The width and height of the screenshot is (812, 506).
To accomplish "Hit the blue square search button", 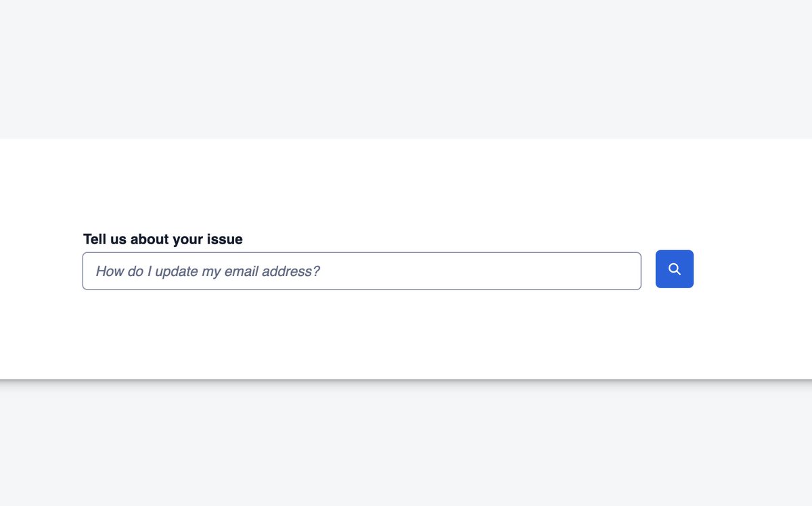I will (674, 269).
